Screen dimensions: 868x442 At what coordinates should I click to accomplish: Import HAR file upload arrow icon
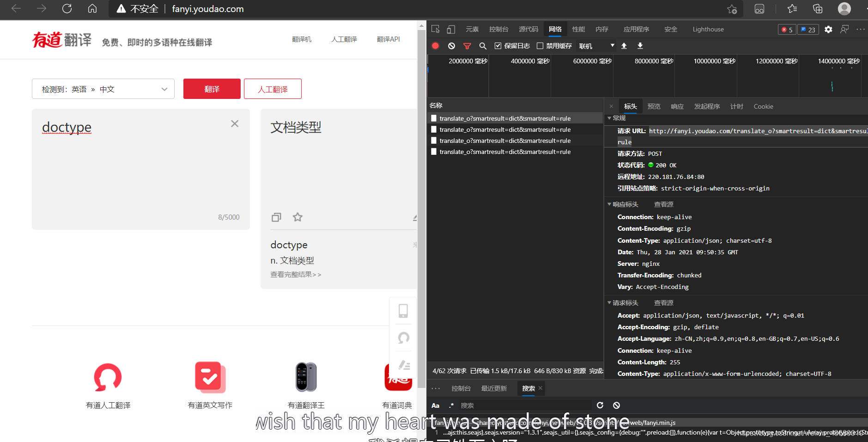coord(624,46)
